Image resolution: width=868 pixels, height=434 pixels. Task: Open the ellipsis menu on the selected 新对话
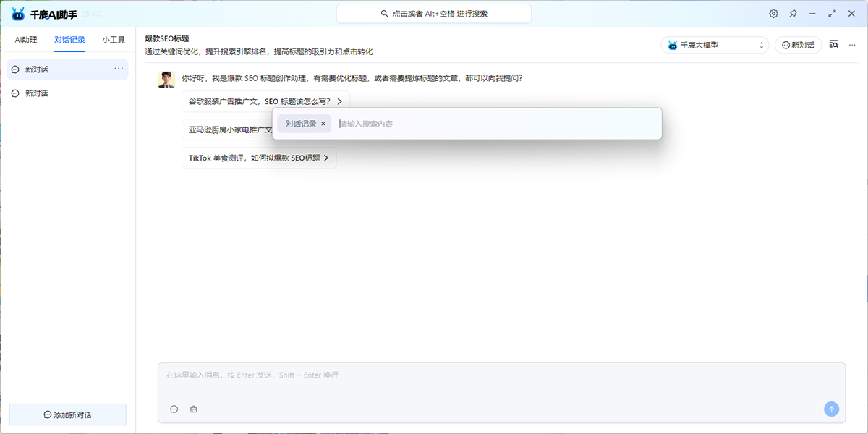coord(118,68)
